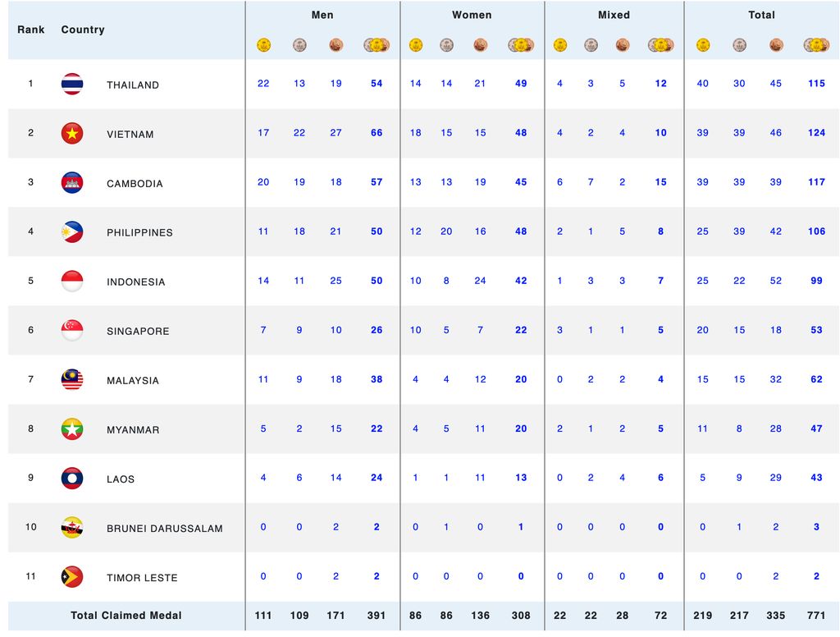
Task: Click Laos' overall total of 43
Action: (x=816, y=478)
